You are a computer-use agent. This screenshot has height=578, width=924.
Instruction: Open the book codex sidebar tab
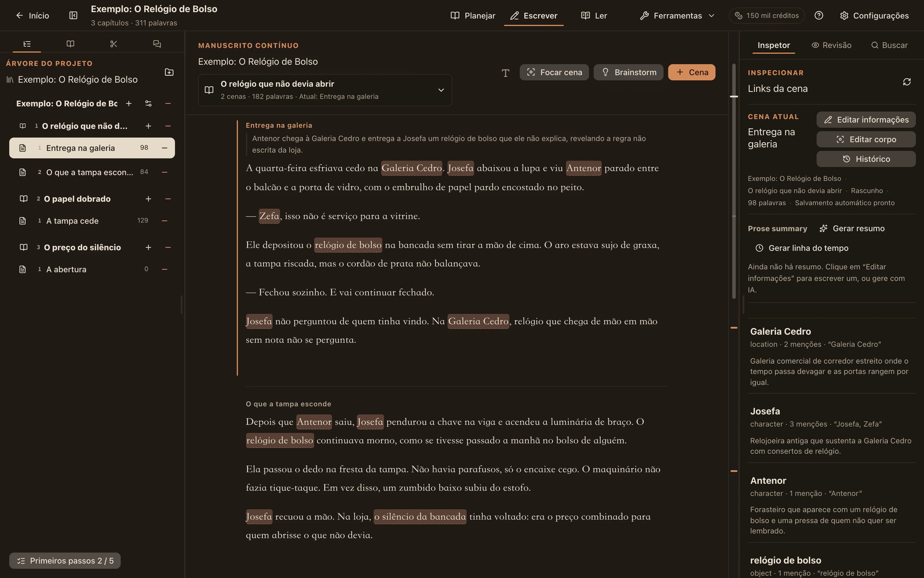tap(70, 44)
